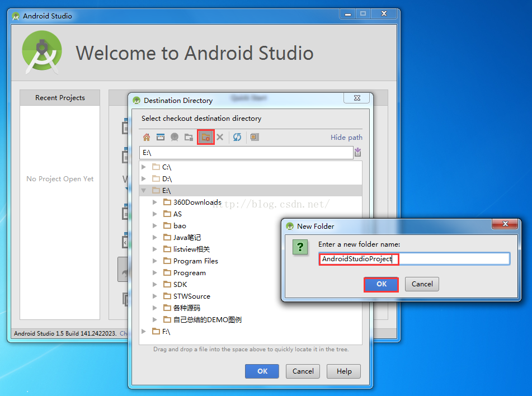532x396 pixels.
Task: Expand the C:\ drive node
Action: [144, 167]
